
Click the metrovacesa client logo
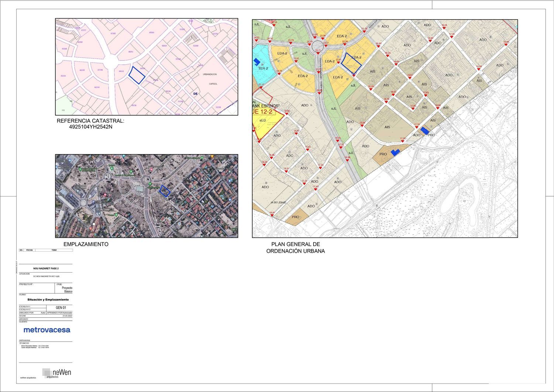47,330
